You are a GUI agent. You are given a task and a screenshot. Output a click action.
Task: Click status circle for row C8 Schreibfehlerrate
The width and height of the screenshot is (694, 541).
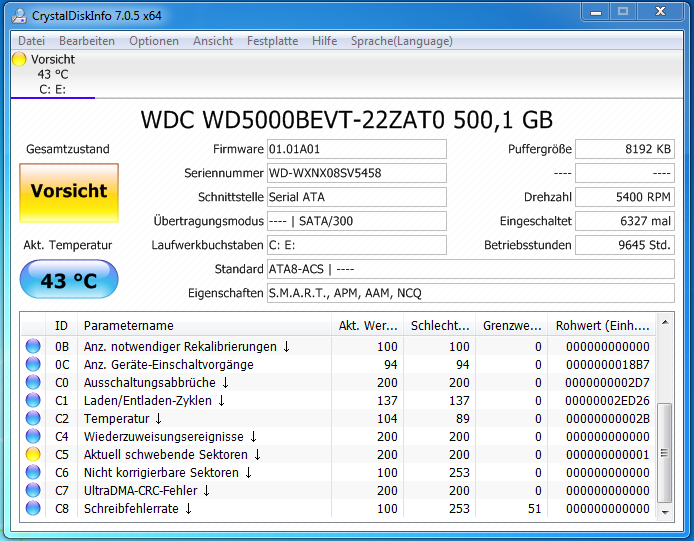tap(33, 508)
